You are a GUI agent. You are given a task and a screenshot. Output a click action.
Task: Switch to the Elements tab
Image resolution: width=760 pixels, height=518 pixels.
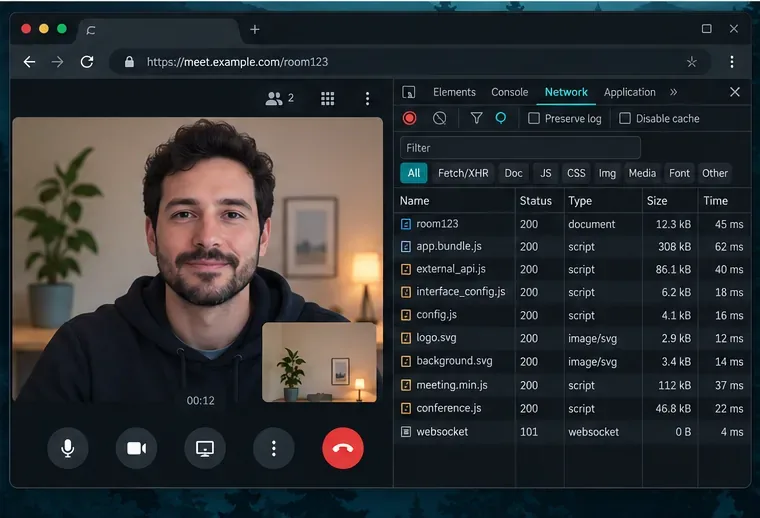pos(454,92)
